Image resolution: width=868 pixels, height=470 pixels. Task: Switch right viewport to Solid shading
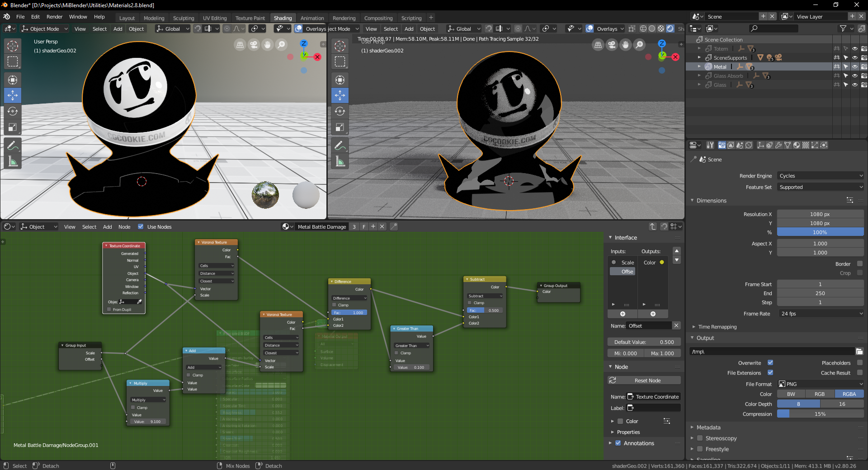click(652, 28)
